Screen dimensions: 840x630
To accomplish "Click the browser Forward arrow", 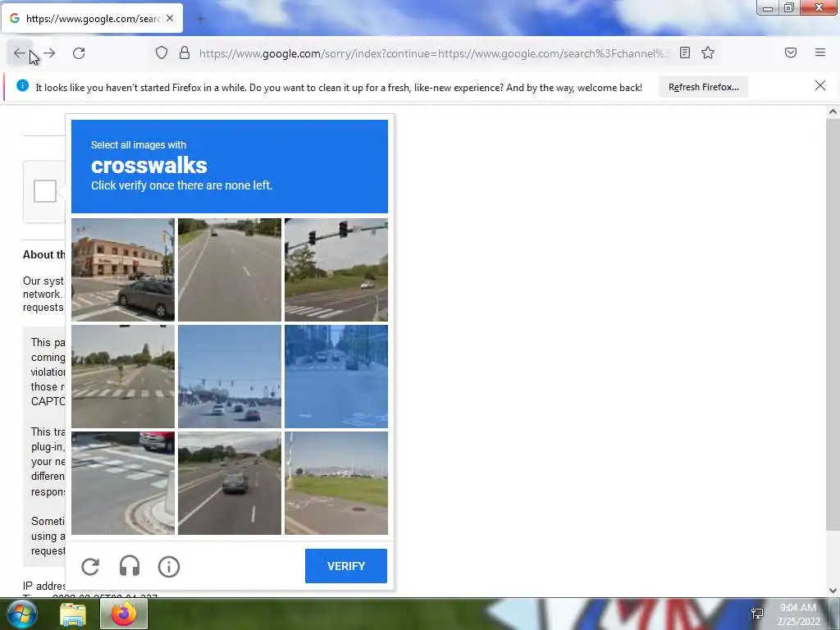I will (49, 53).
